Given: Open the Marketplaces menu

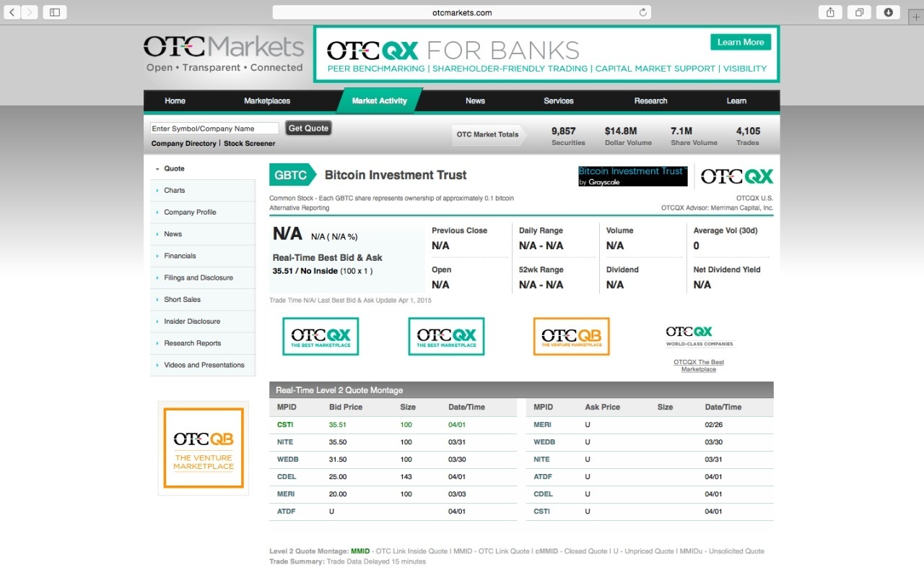Looking at the screenshot, I should pyautogui.click(x=267, y=101).
